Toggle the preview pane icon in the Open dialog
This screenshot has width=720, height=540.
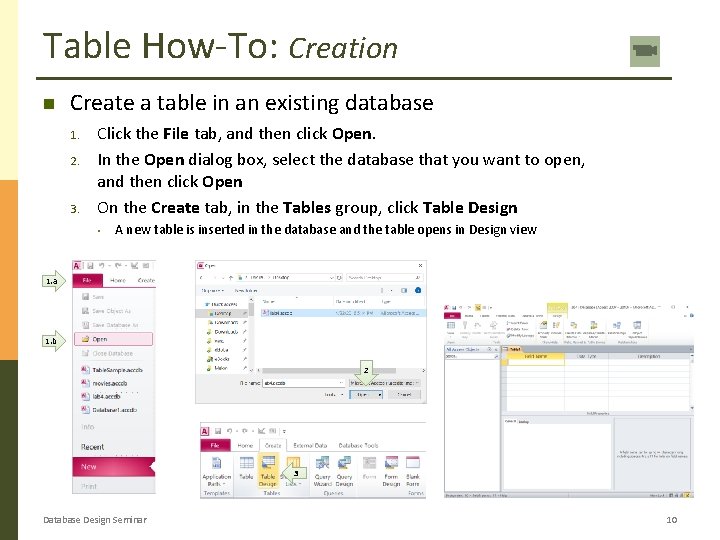404,290
